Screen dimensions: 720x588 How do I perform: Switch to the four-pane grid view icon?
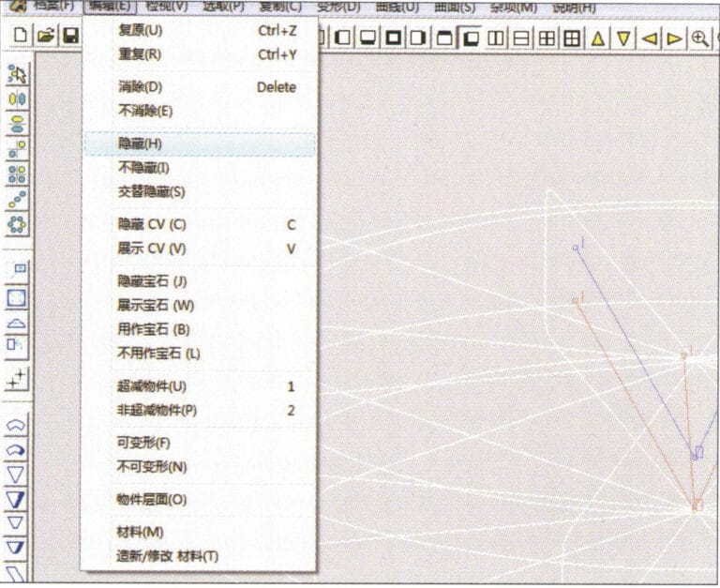pyautogui.click(x=547, y=38)
